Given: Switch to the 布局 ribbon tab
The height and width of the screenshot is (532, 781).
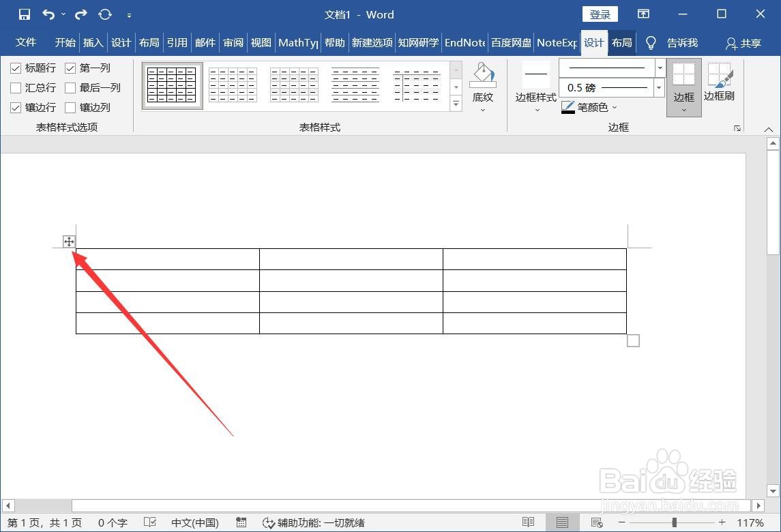Looking at the screenshot, I should pyautogui.click(x=621, y=42).
